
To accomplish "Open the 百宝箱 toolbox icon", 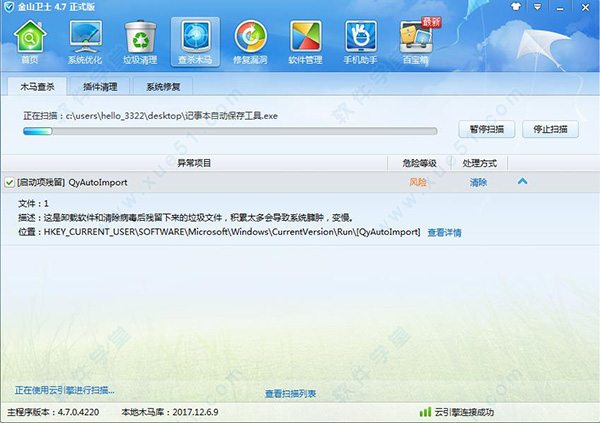I will (x=416, y=42).
